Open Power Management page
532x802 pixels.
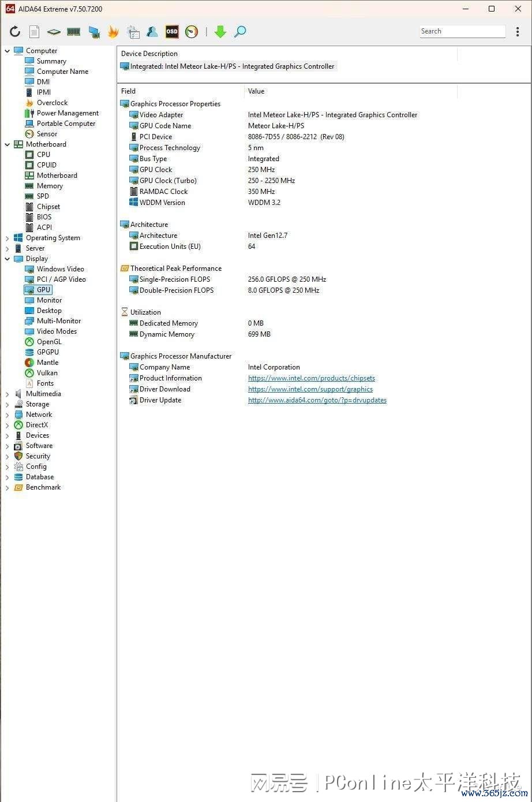68,113
